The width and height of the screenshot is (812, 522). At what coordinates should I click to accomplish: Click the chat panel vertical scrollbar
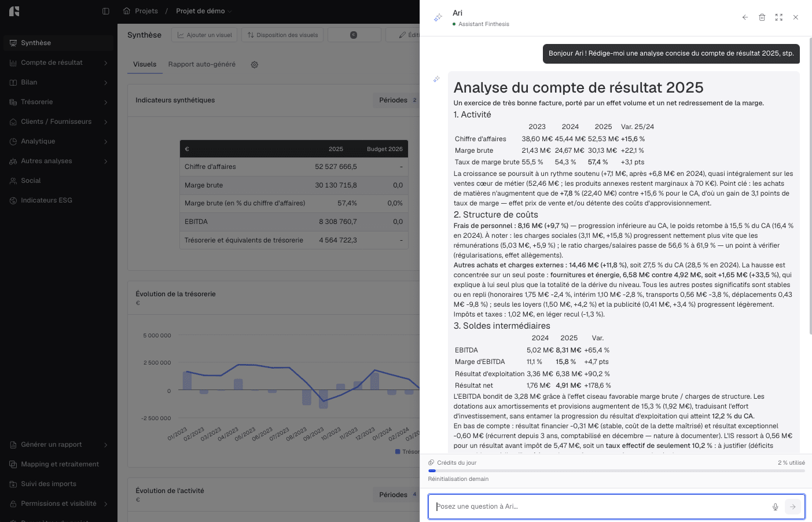point(810,185)
